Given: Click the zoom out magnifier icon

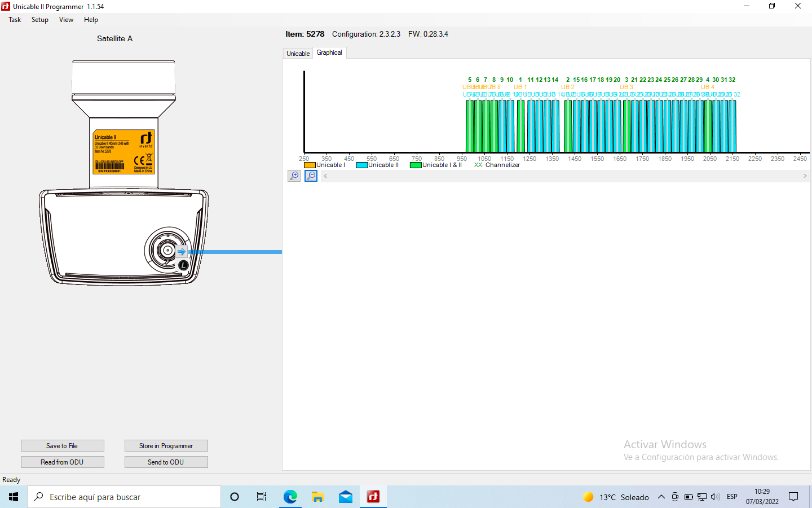Looking at the screenshot, I should 311,176.
